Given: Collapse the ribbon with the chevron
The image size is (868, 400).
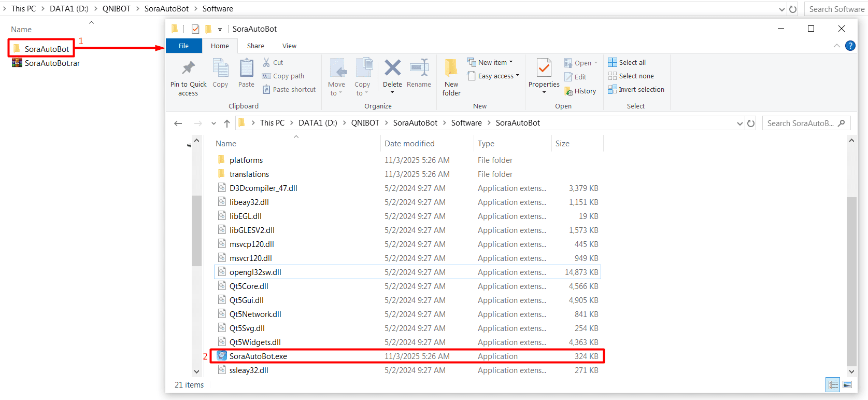Looking at the screenshot, I should 836,46.
